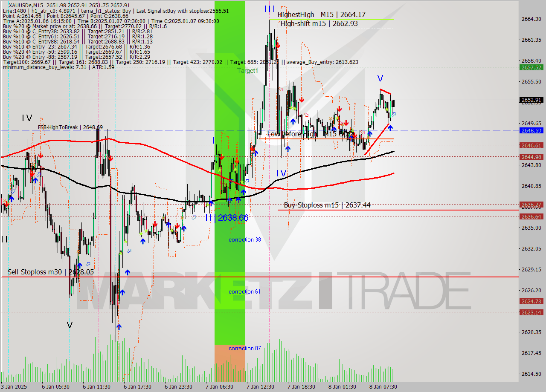
Task: Click the green 2657.52 price tag
Action: click(531, 67)
